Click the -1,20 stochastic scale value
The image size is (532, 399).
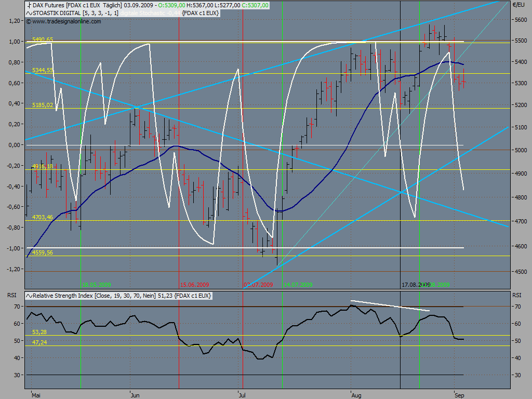tap(14, 269)
